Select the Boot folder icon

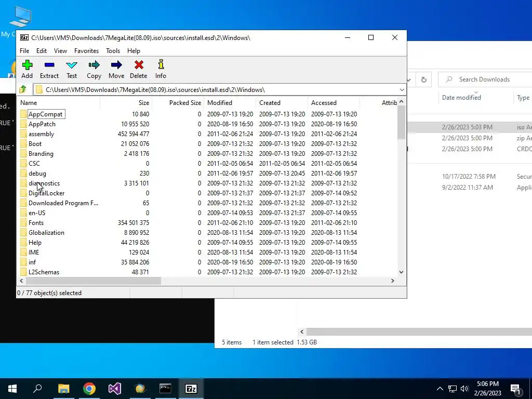point(23,143)
